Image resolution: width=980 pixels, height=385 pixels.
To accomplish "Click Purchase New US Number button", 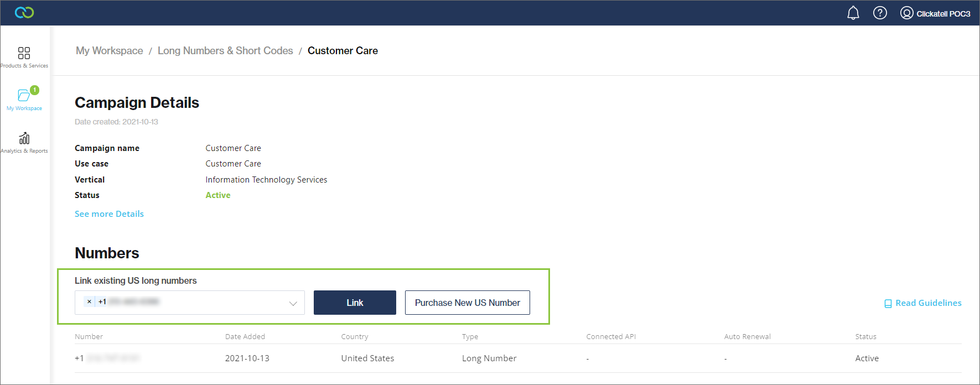I will point(467,303).
